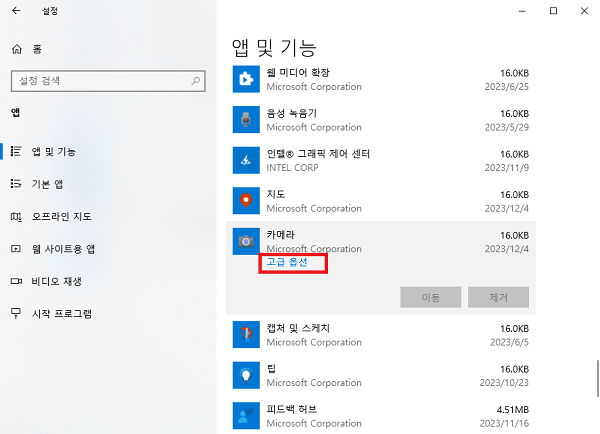Select 캡처 및 스케치 app name
Image resolution: width=600 pixels, height=434 pixels.
pyautogui.click(x=298, y=328)
